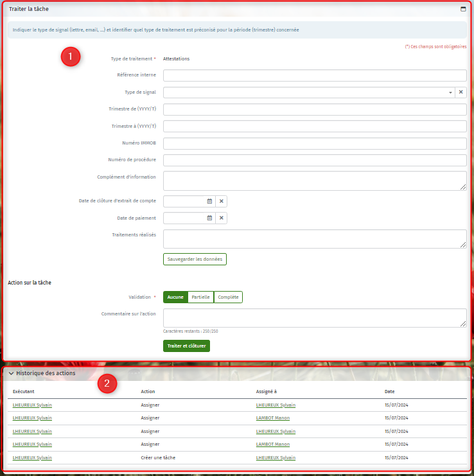Focus the Numéro de procédure field
This screenshot has height=476, width=474.
tap(315, 161)
